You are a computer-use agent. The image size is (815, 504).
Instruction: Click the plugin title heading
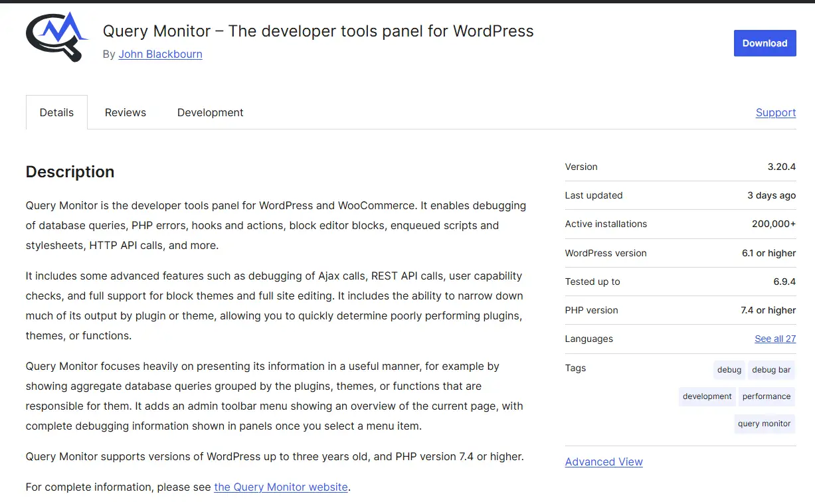[318, 31]
